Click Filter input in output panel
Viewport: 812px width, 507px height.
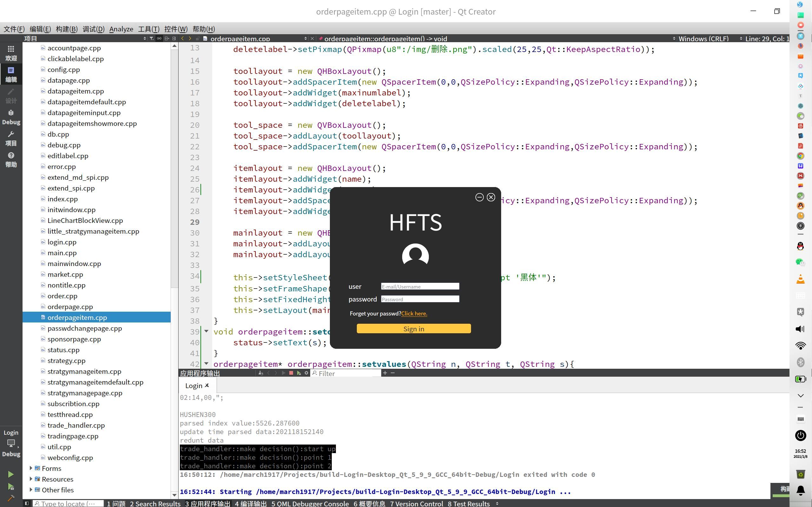[345, 373]
